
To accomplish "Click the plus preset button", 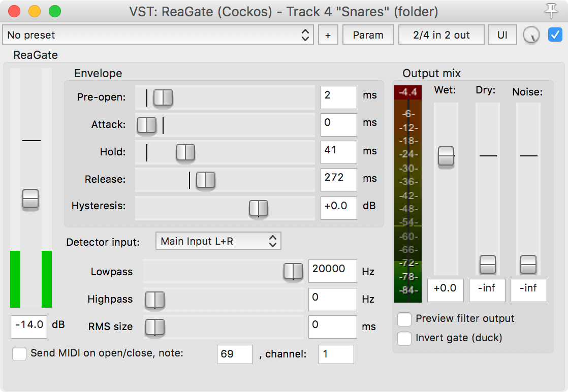I will click(328, 35).
